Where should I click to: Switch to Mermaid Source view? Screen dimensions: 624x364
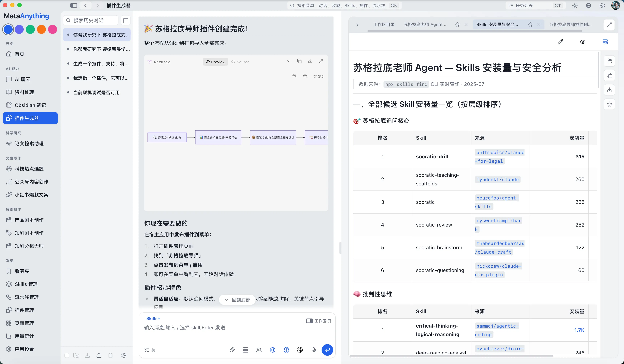(x=240, y=62)
